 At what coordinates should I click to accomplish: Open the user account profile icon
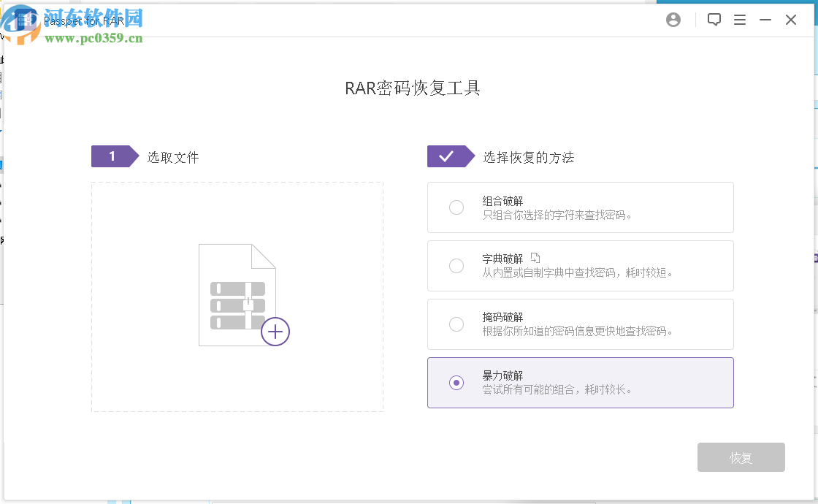pyautogui.click(x=673, y=20)
